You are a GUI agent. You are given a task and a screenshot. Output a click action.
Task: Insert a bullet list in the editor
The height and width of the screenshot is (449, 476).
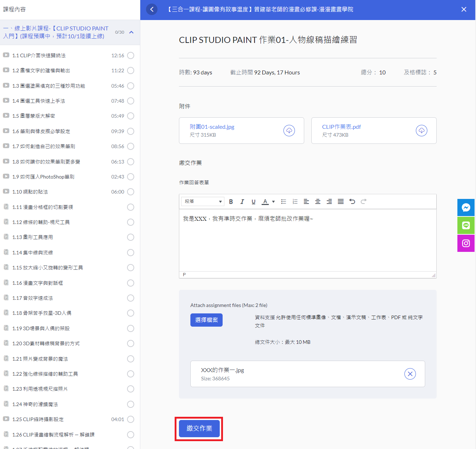pos(284,201)
